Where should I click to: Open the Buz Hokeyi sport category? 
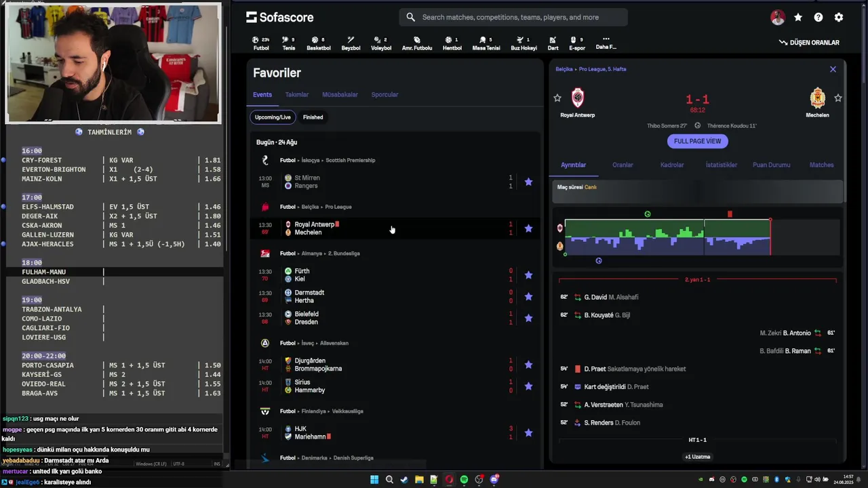[524, 43]
